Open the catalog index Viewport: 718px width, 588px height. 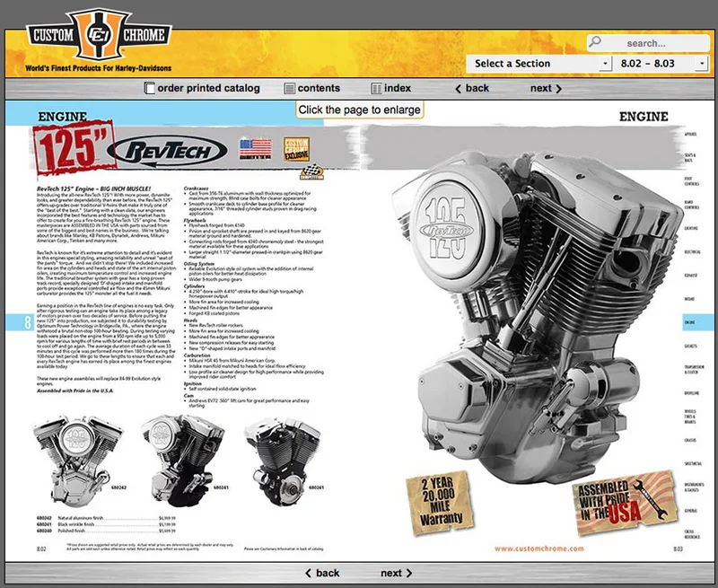tap(391, 88)
